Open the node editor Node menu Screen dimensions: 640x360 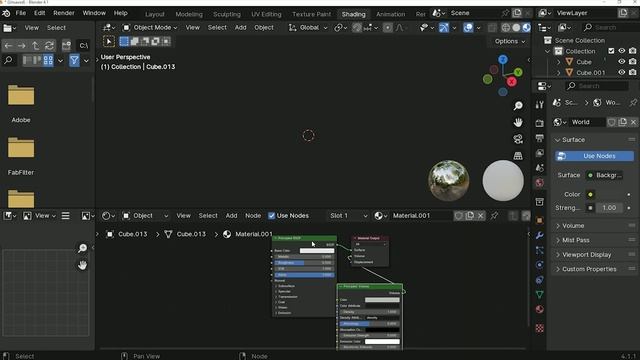(x=253, y=216)
